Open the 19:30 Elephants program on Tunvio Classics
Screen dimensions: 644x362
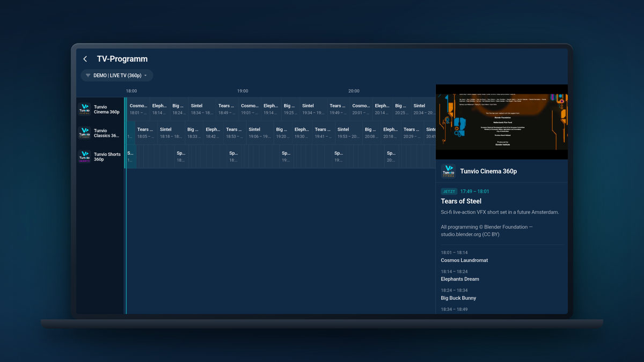302,132
